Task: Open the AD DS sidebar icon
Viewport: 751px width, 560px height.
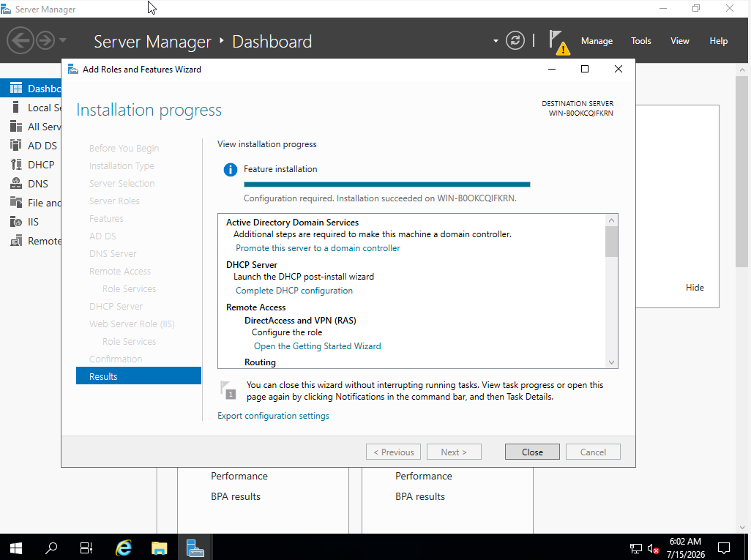Action: [16, 145]
